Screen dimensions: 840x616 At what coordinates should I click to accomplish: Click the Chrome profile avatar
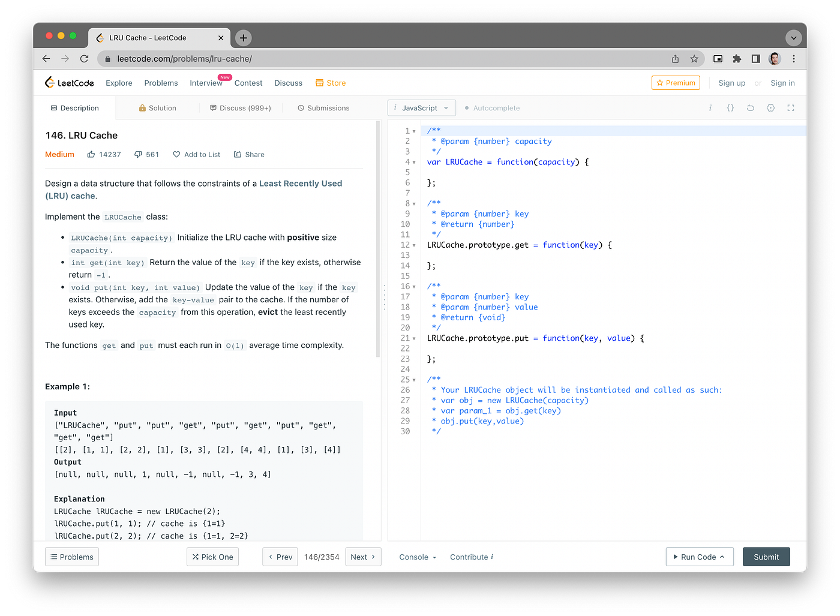pyautogui.click(x=775, y=59)
